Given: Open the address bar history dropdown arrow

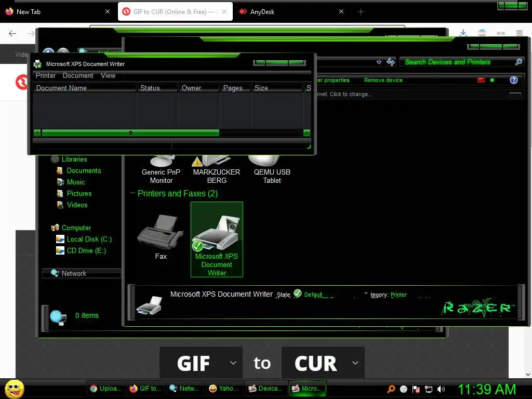Looking at the screenshot, I should coord(379,62).
